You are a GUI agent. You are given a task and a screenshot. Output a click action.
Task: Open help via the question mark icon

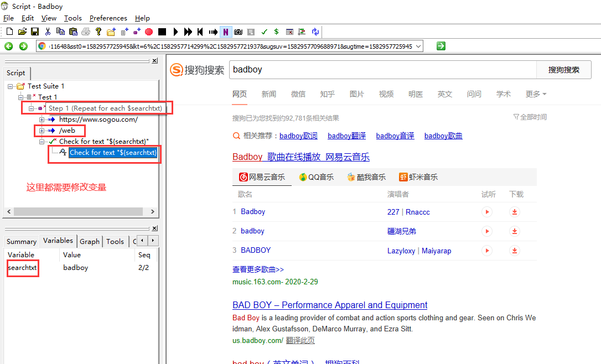99,32
